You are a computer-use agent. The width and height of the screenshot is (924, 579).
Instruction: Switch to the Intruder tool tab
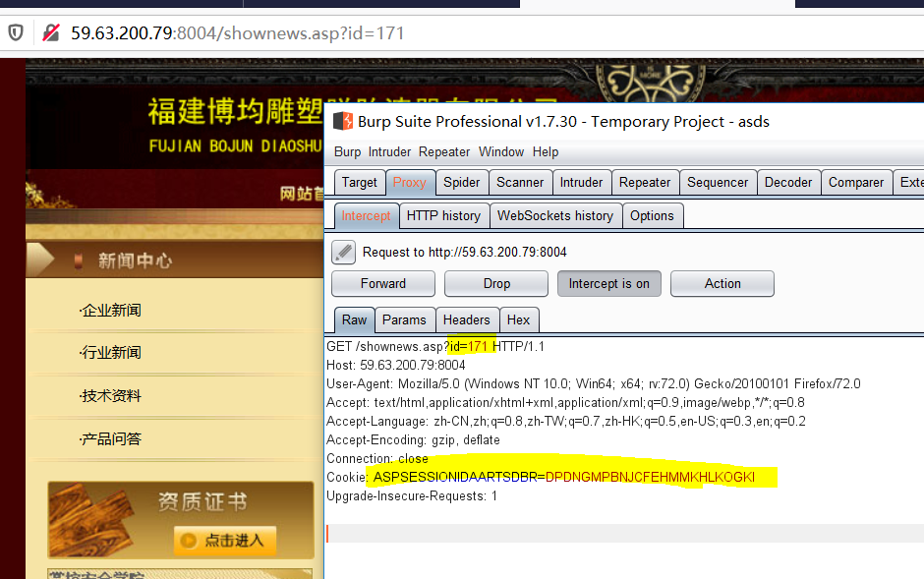pyautogui.click(x=582, y=183)
